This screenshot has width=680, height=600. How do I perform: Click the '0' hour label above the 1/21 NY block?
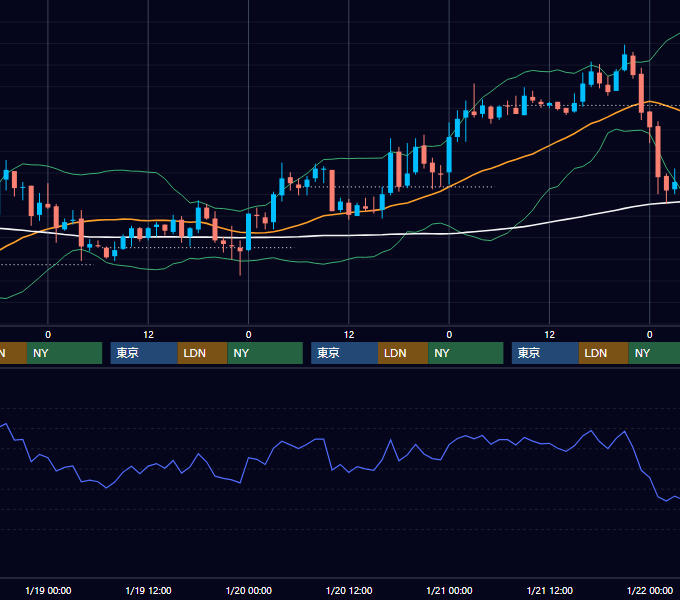pos(449,335)
